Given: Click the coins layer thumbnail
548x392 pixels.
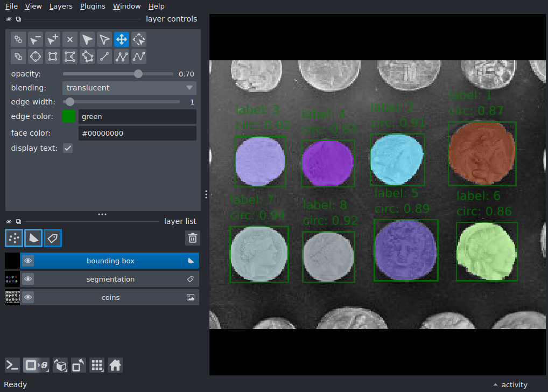Looking at the screenshot, I should (x=12, y=297).
